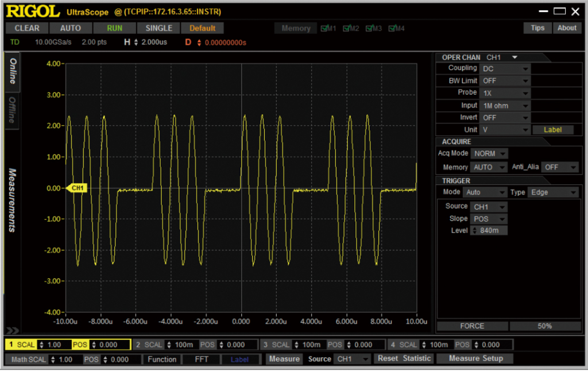
Task: Adjust the trigger Level 840m stepper
Action: pyautogui.click(x=474, y=231)
